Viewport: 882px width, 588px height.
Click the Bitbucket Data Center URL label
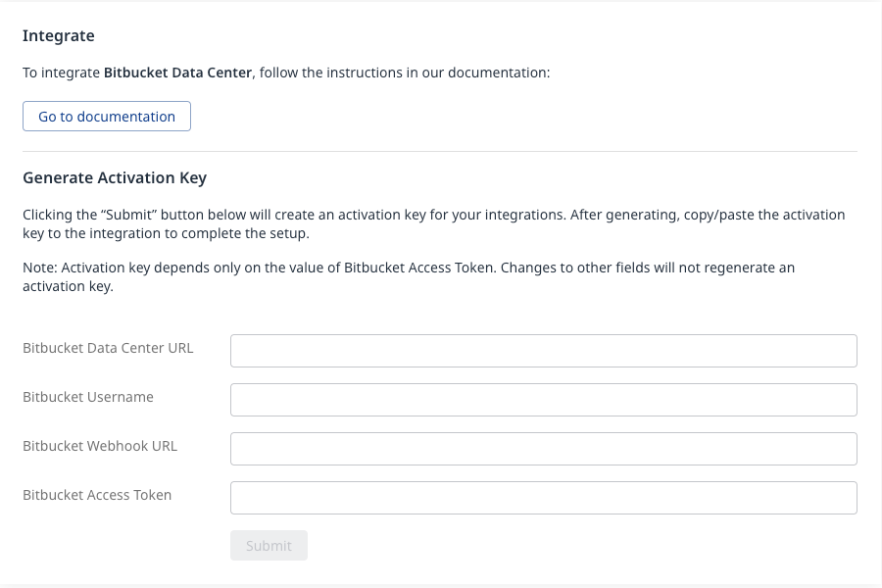(x=108, y=348)
